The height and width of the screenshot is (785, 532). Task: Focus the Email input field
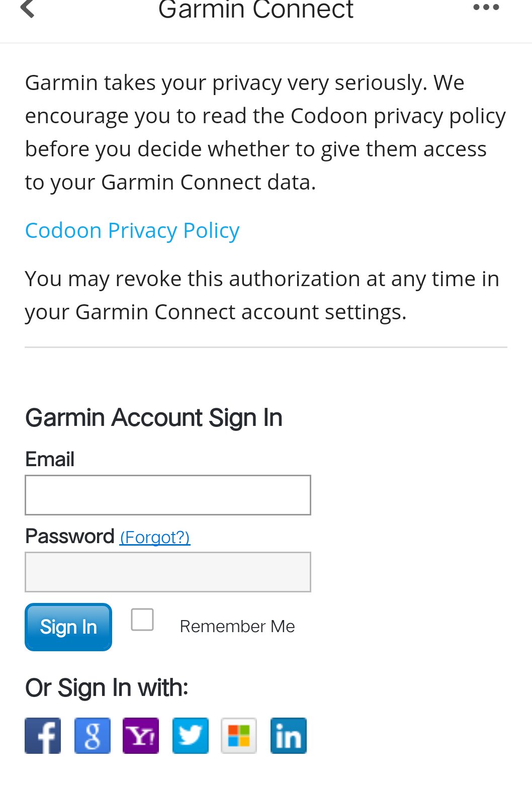coord(168,495)
